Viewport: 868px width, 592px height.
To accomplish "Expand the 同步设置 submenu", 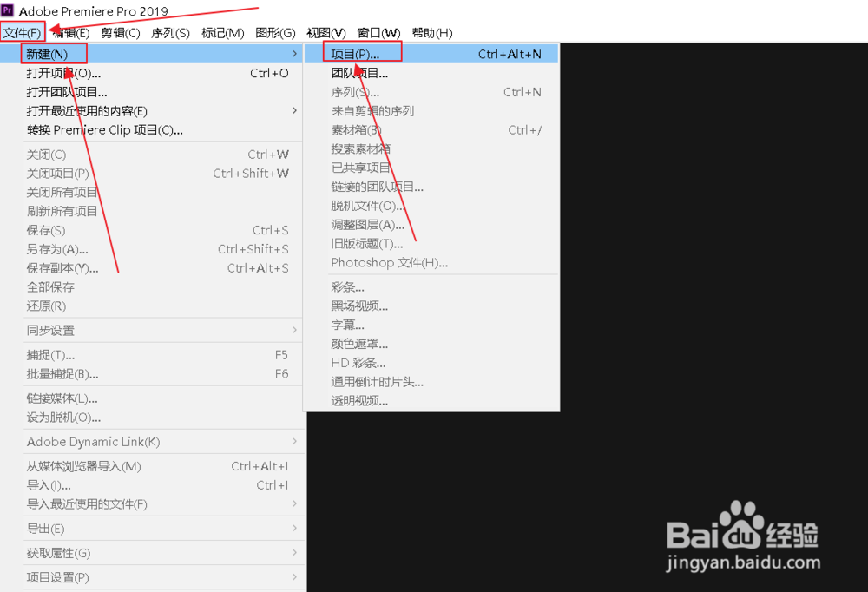I will point(152,331).
